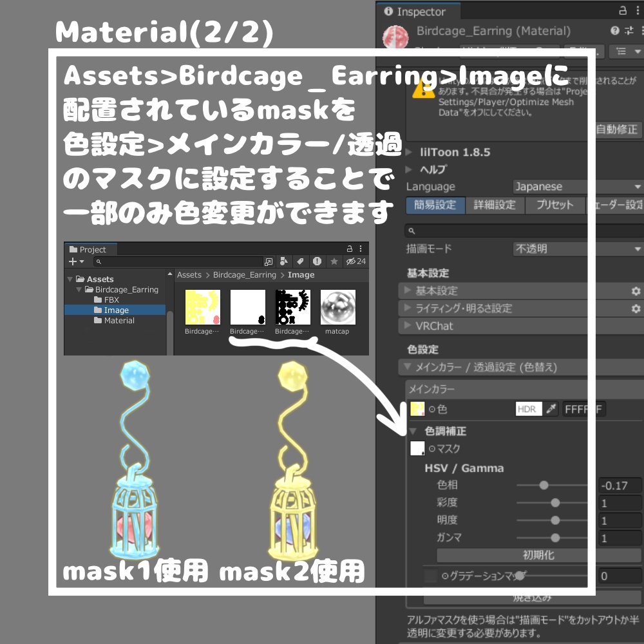This screenshot has height=644, width=644.
Task: Click the gear icon beside 基本設定
Action: (636, 291)
